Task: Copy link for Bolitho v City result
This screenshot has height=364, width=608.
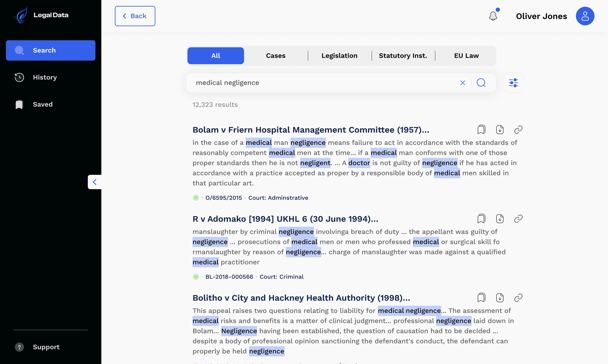Action: click(x=518, y=297)
